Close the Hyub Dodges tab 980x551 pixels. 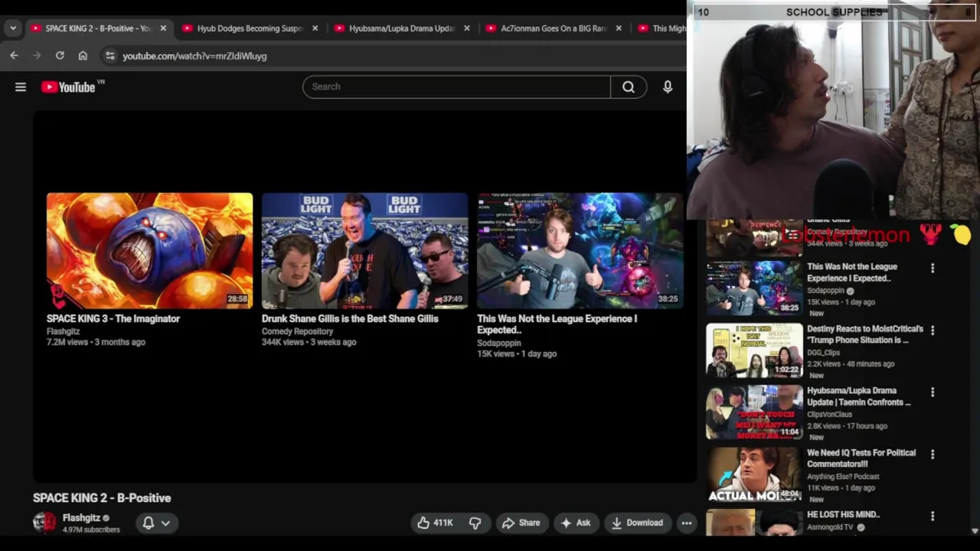pos(315,28)
